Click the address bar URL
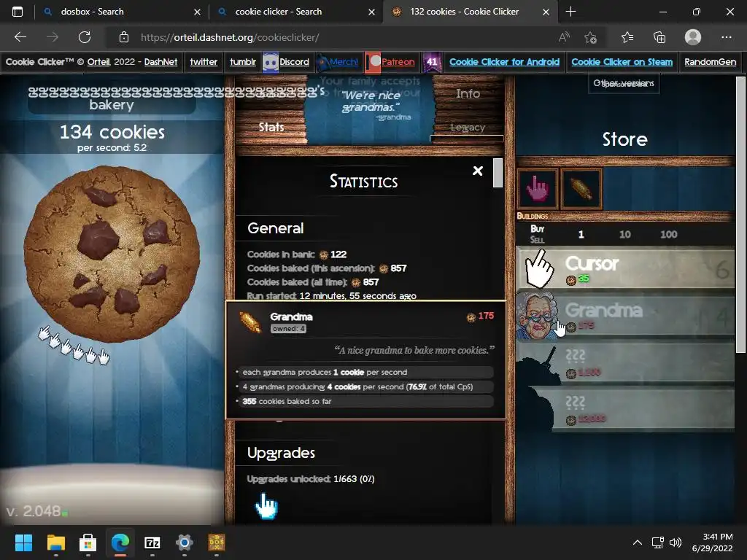The width and height of the screenshot is (747, 560). tap(230, 37)
